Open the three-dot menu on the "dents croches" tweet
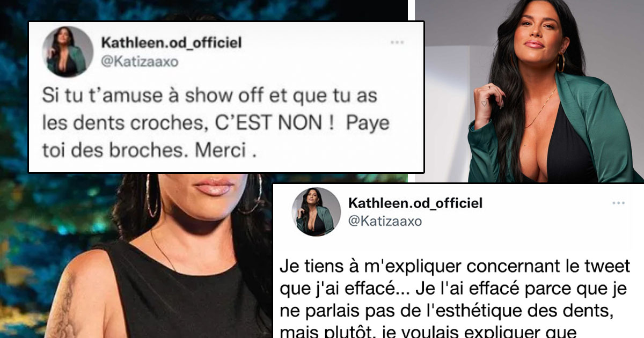The height and width of the screenshot is (338, 644). 397,42
